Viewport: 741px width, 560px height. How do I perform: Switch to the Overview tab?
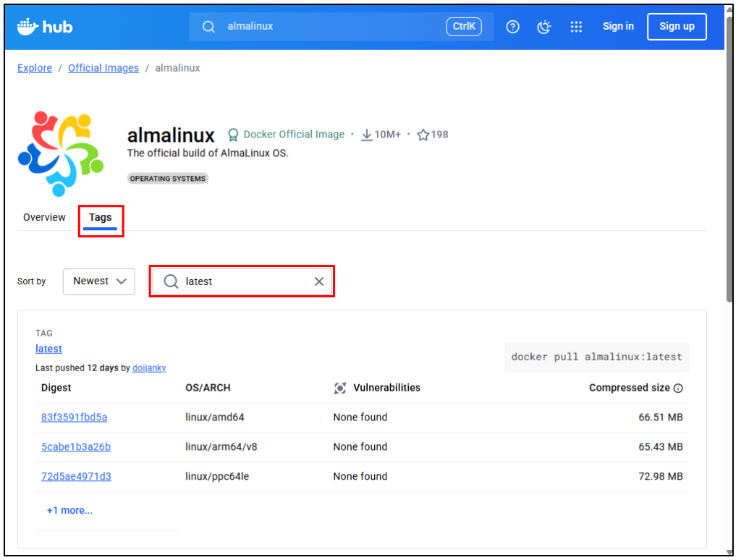44,218
